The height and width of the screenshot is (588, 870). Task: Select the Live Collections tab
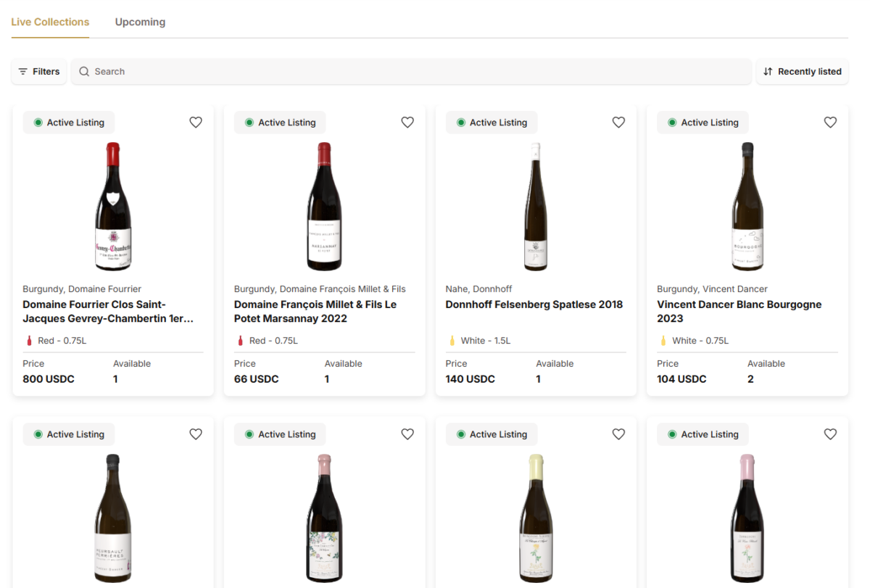(x=50, y=22)
